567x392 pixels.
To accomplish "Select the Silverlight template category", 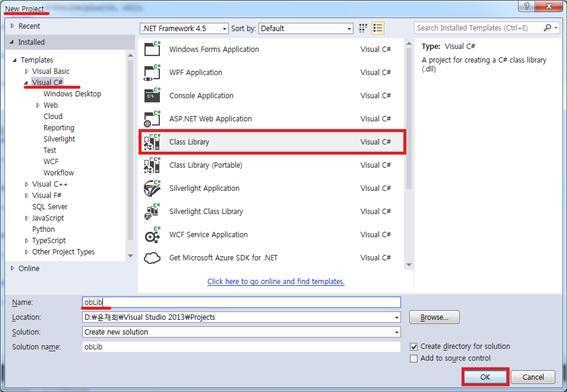I will click(59, 139).
